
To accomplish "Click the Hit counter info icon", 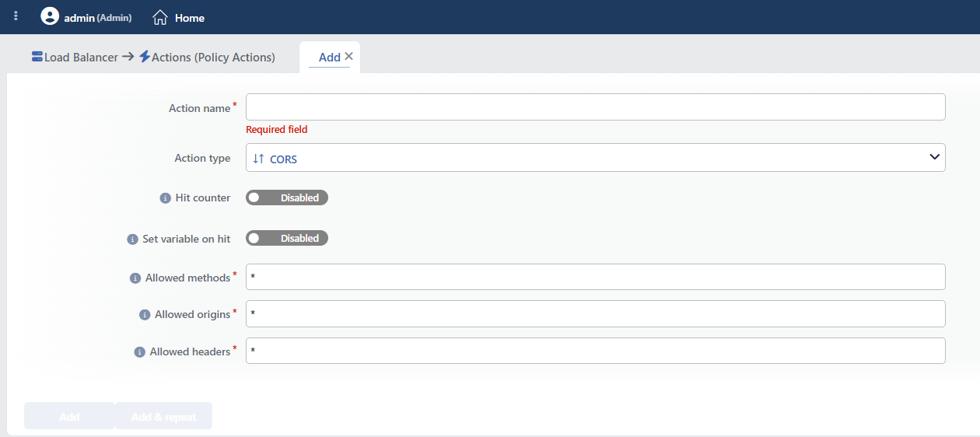I will (x=165, y=198).
